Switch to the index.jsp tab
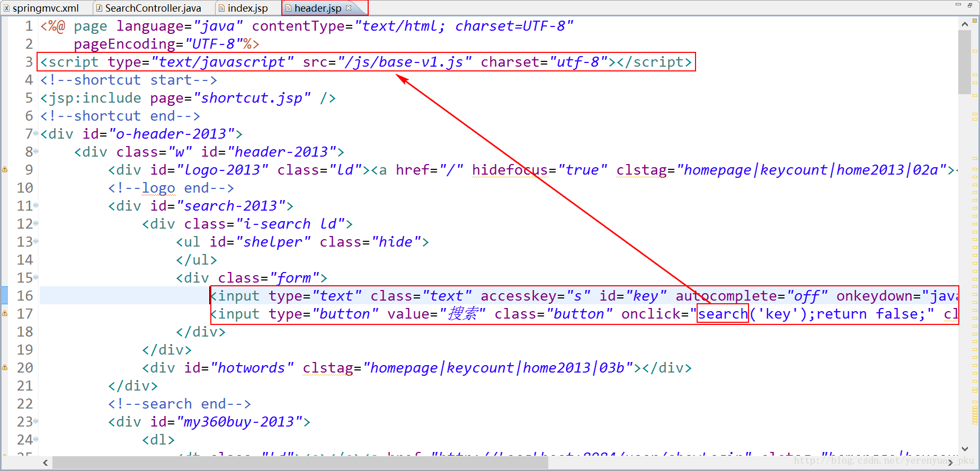 pos(247,8)
